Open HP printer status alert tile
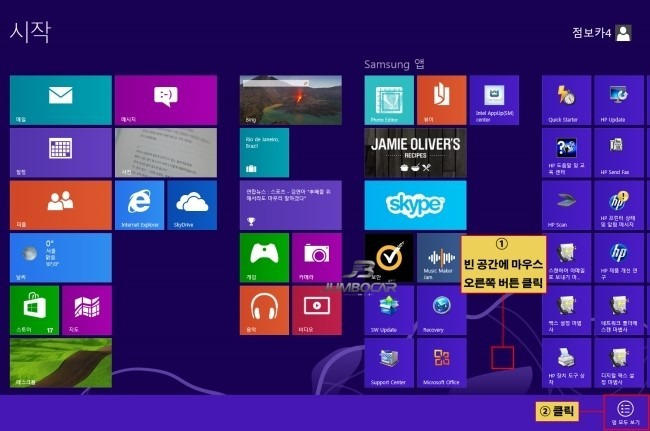The width and height of the screenshot is (650, 431). [619, 205]
